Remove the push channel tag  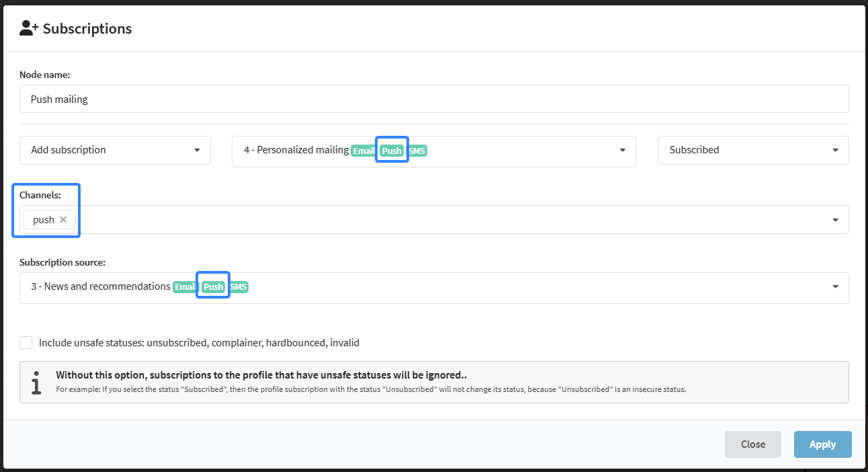point(63,219)
